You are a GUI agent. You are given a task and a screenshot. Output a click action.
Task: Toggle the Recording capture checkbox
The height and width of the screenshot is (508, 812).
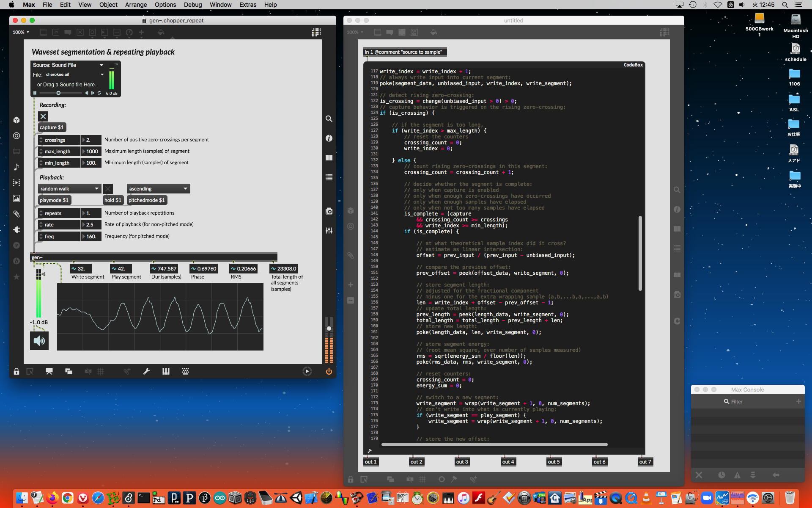click(x=43, y=116)
